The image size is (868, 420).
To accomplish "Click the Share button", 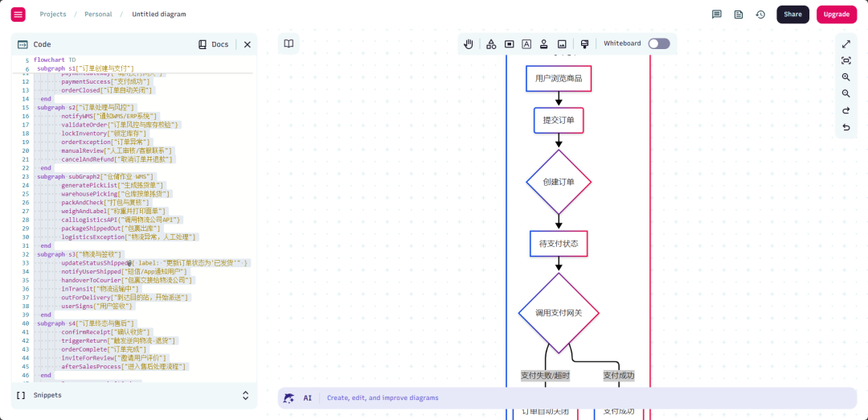I will tap(792, 14).
